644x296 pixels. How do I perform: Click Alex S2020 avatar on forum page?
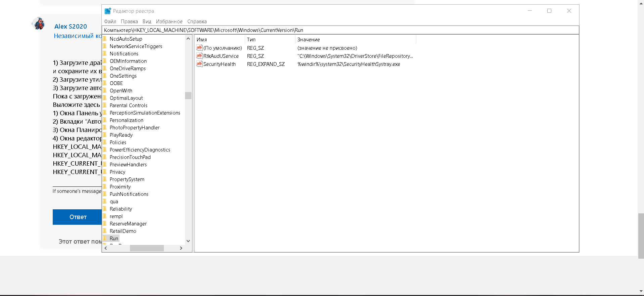39,24
